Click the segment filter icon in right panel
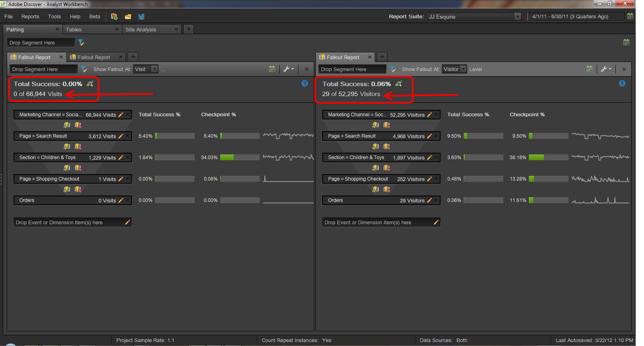Viewport: 644px width, 346px height. [393, 69]
